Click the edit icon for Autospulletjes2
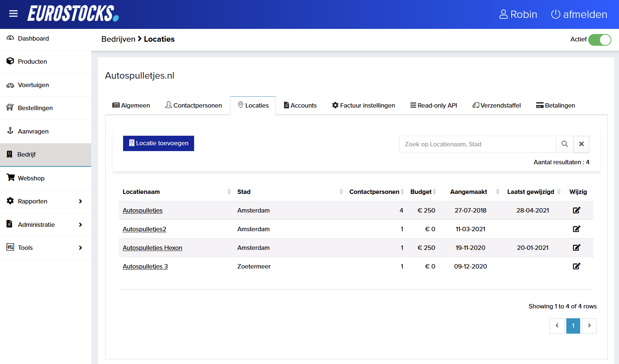Screen dimensions: 619x364 click(577, 229)
